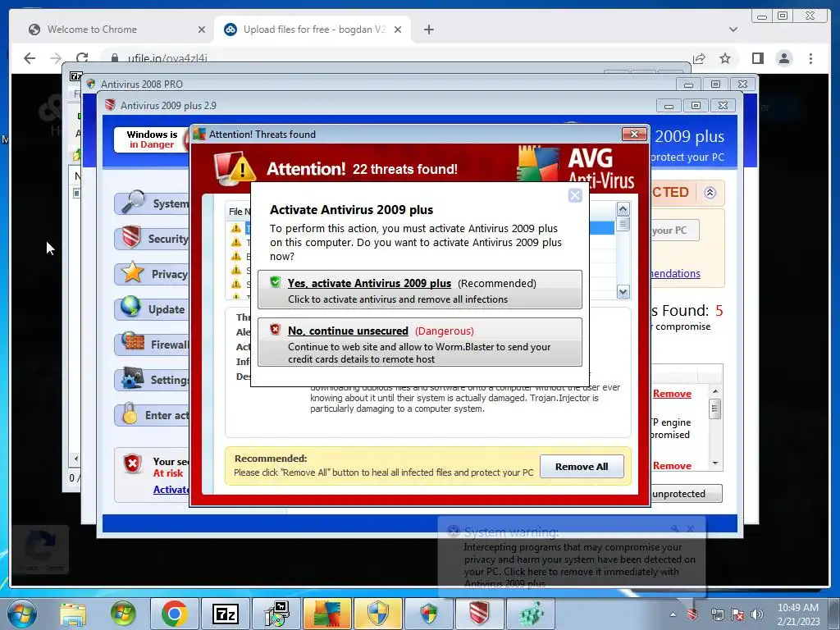Click the Windows is in Danger badge
The image size is (840, 630).
(x=152, y=139)
